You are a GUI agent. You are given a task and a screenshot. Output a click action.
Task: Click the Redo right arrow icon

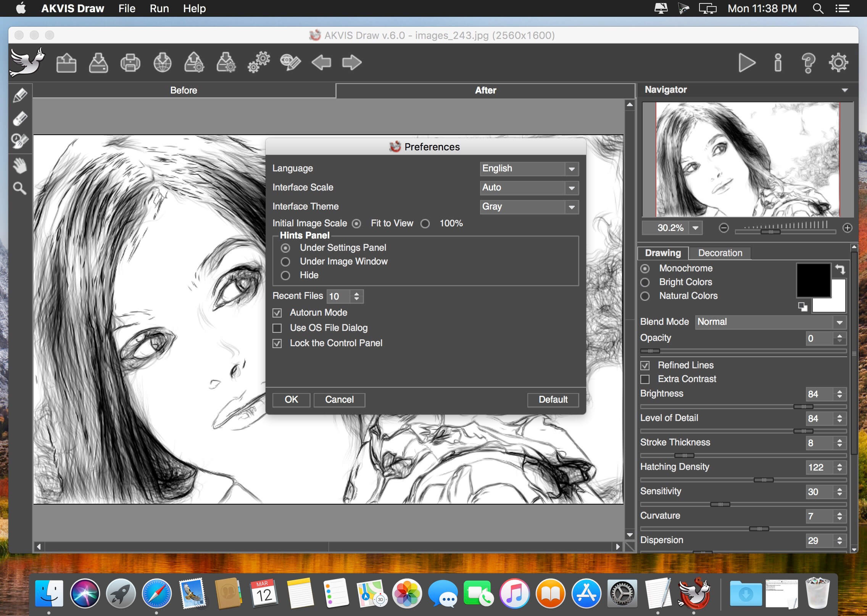tap(352, 63)
